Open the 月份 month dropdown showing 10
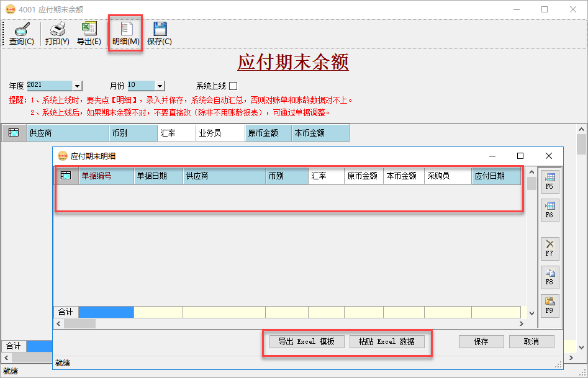 pyautogui.click(x=160, y=85)
